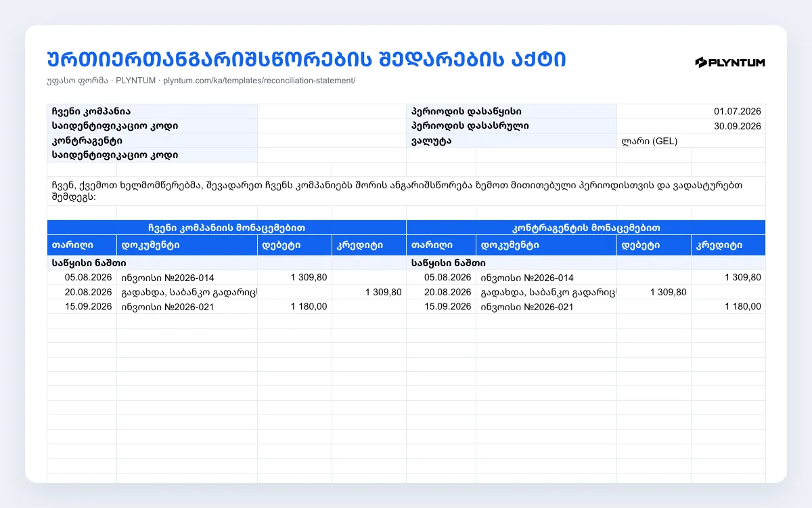The image size is (812, 508).
Task: Click დოკუმენტი header under ჩვენი კომპანიის მონაცემებით
Action: [x=187, y=245]
